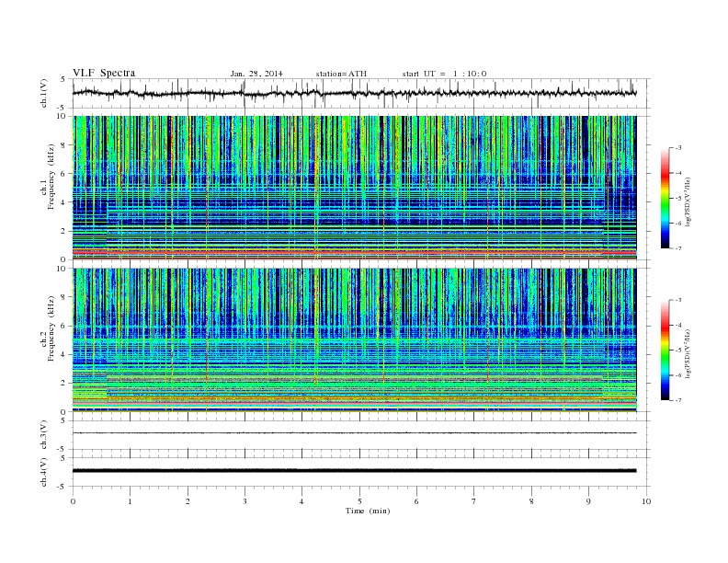Click the "-7" tick on the ch.2 colorbar
Screen dimensions: 728x563
678,400
